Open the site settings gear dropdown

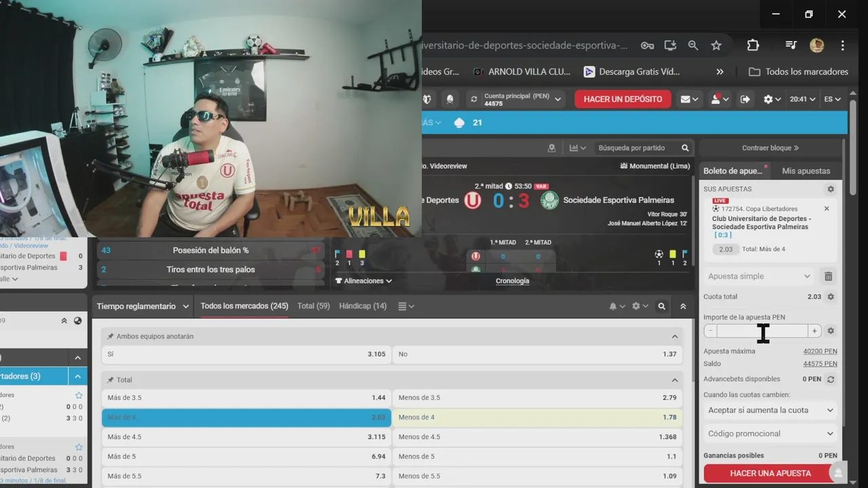pos(772,99)
